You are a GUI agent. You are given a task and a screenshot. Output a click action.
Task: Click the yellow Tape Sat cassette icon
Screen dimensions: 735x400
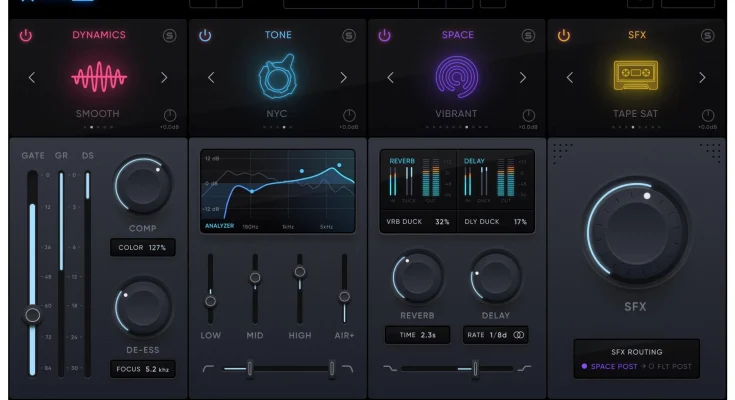click(x=636, y=77)
